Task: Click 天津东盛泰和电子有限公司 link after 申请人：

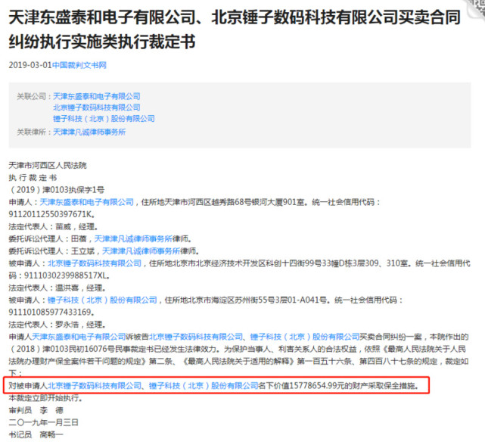Action: (86, 202)
